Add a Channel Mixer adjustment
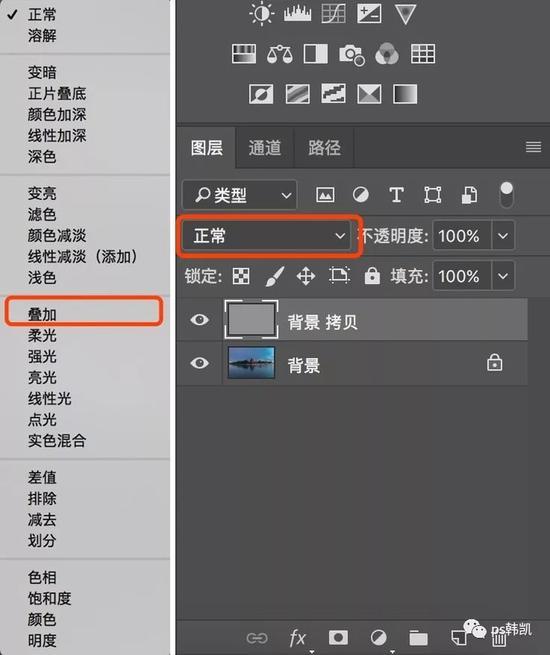Image resolution: width=550 pixels, height=655 pixels. click(x=387, y=54)
